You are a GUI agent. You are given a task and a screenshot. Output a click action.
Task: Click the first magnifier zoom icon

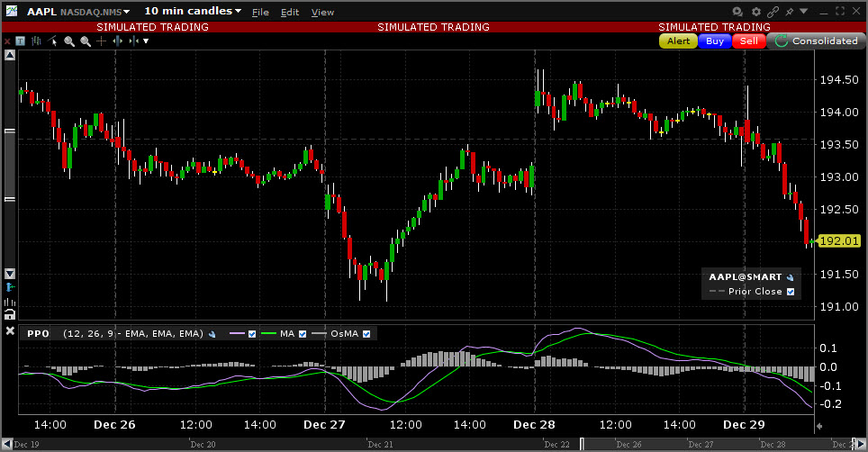pos(69,41)
